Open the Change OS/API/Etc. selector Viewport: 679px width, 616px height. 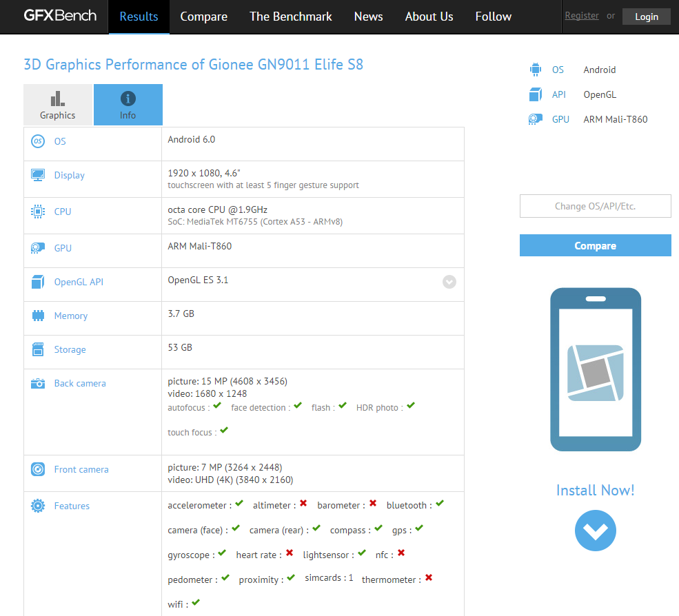(596, 206)
